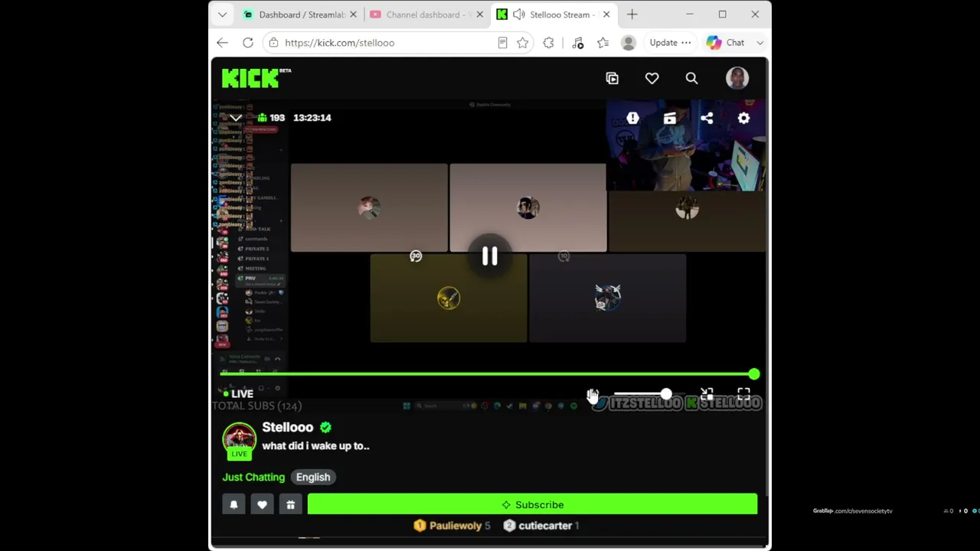This screenshot has width=980, height=551.
Task: Open browser profile account icon
Action: pos(629,43)
